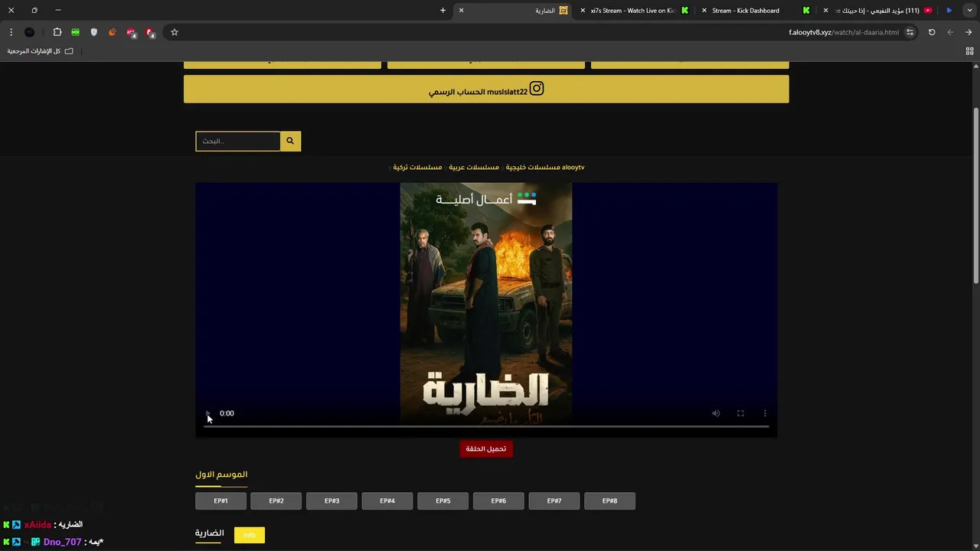Open the 'كل الإشارات المرجعية' bookmarks folder
980x551 pixels.
pos(41,51)
